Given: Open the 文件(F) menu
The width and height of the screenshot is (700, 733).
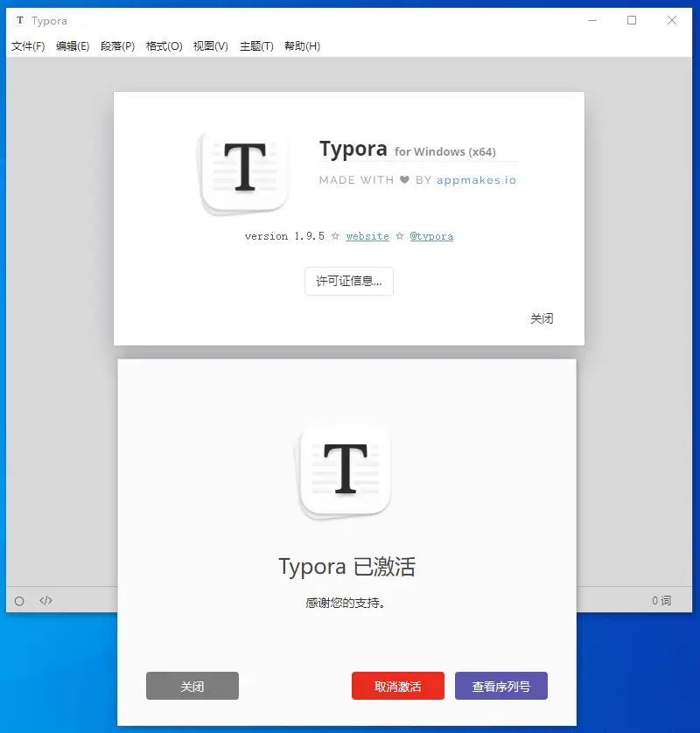Looking at the screenshot, I should click(x=28, y=46).
